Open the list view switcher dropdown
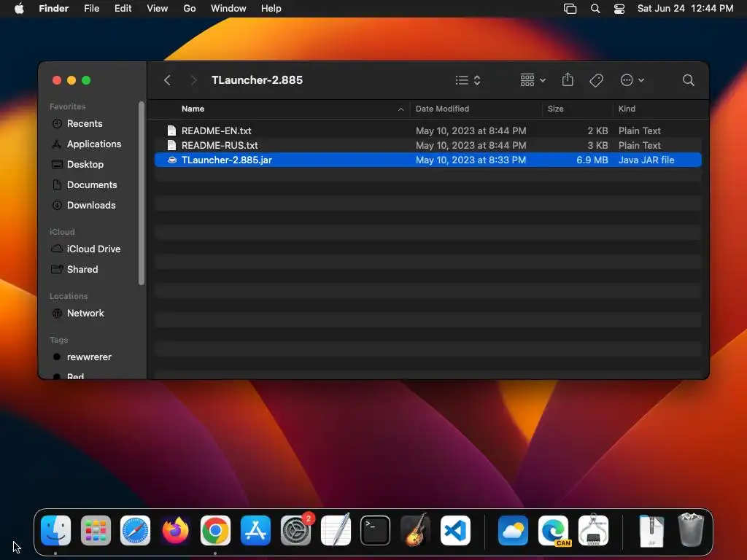The width and height of the screenshot is (747, 560). tap(468, 80)
